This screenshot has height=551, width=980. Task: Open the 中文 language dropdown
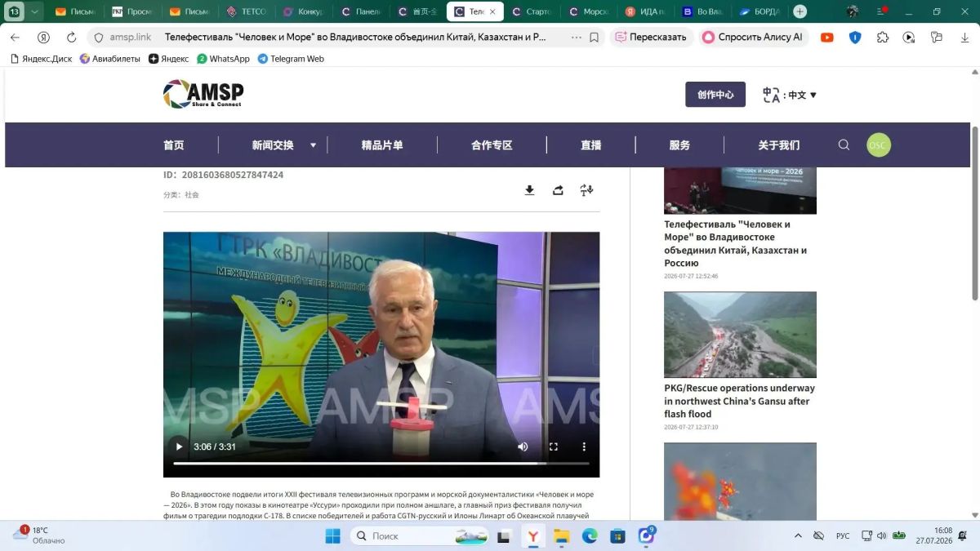790,95
